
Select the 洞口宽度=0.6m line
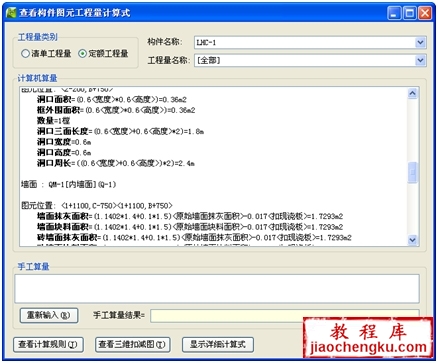(x=64, y=142)
